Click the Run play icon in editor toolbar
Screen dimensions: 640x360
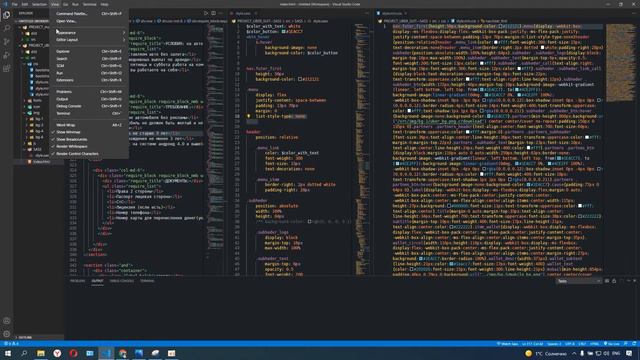pos(206,13)
